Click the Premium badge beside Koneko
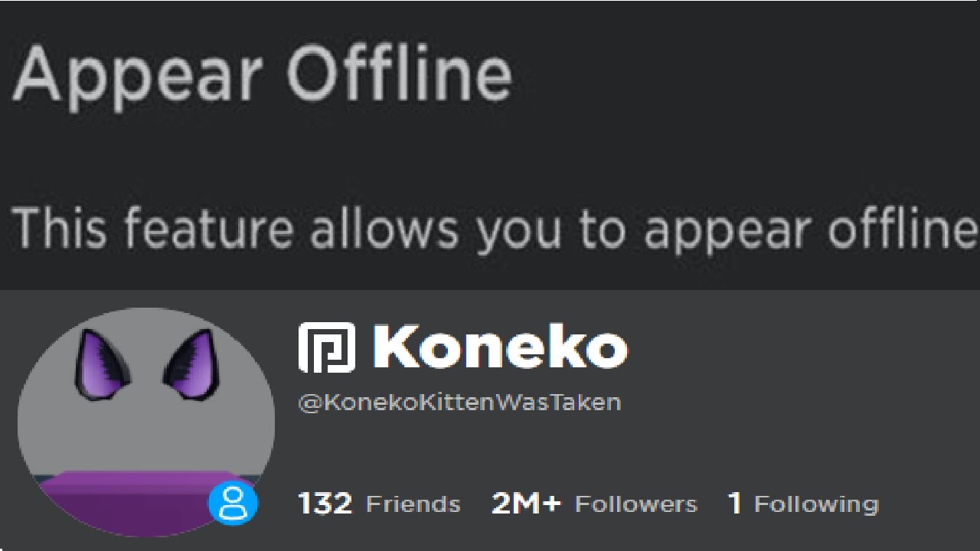The width and height of the screenshot is (980, 551). coord(327,347)
